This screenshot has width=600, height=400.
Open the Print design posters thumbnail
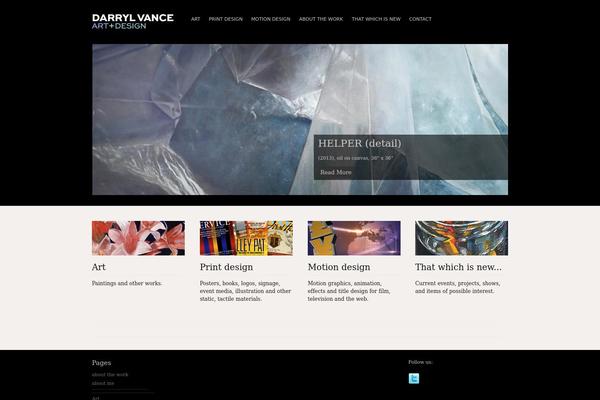pos(246,238)
